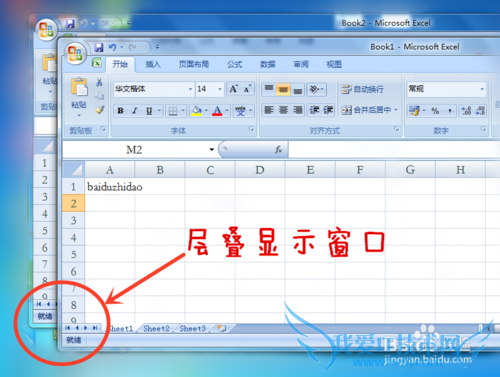Viewport: 500px width, 377px height.
Task: Increase decimal places
Action: (x=466, y=111)
